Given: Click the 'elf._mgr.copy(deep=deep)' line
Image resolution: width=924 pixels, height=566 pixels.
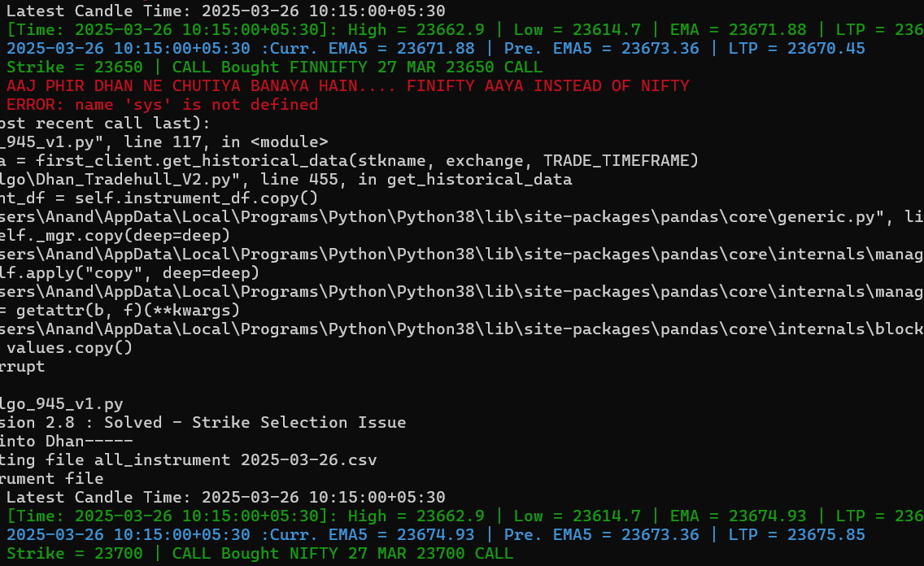Looking at the screenshot, I should pyautogui.click(x=115, y=236).
